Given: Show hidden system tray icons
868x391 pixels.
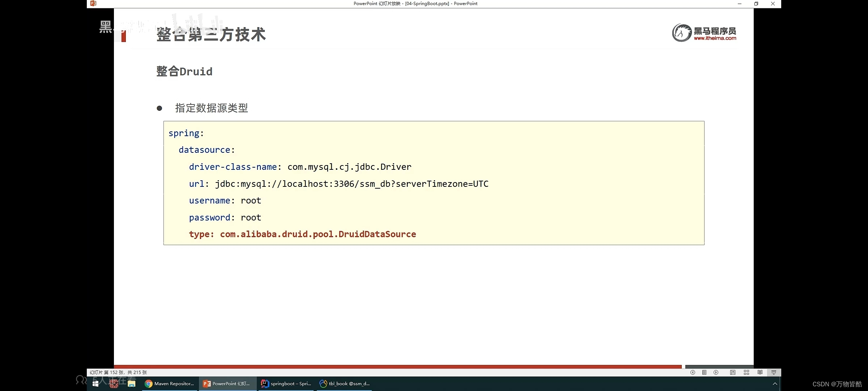Looking at the screenshot, I should point(775,384).
